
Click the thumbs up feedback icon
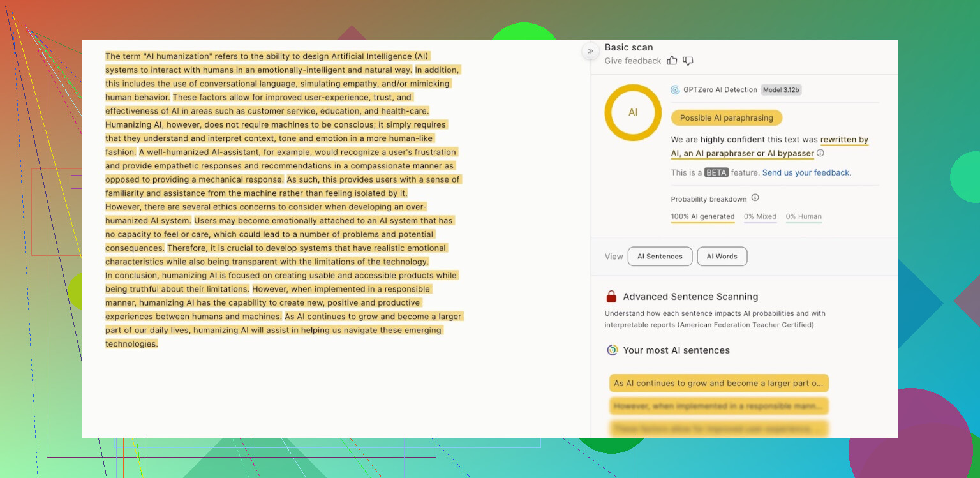[672, 61]
